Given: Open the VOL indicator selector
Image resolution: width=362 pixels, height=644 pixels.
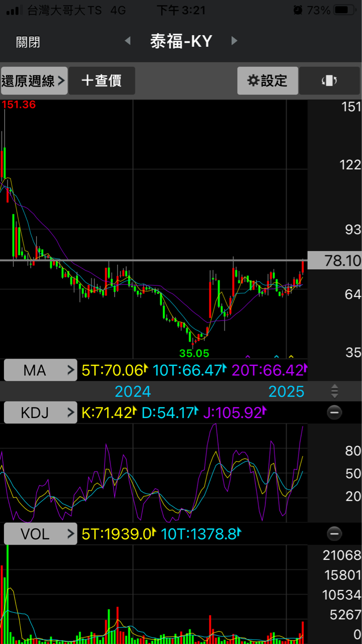Looking at the screenshot, I should 41,534.
